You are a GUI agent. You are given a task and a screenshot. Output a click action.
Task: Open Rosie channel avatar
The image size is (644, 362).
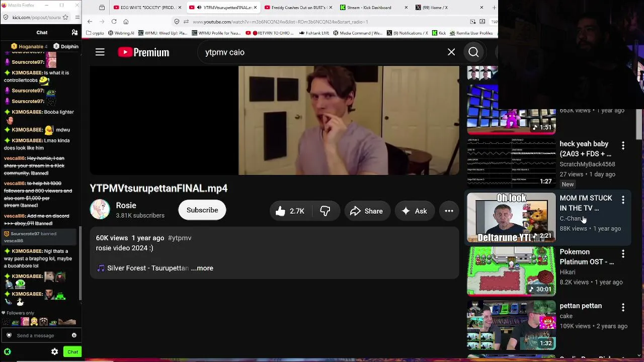[100, 210]
